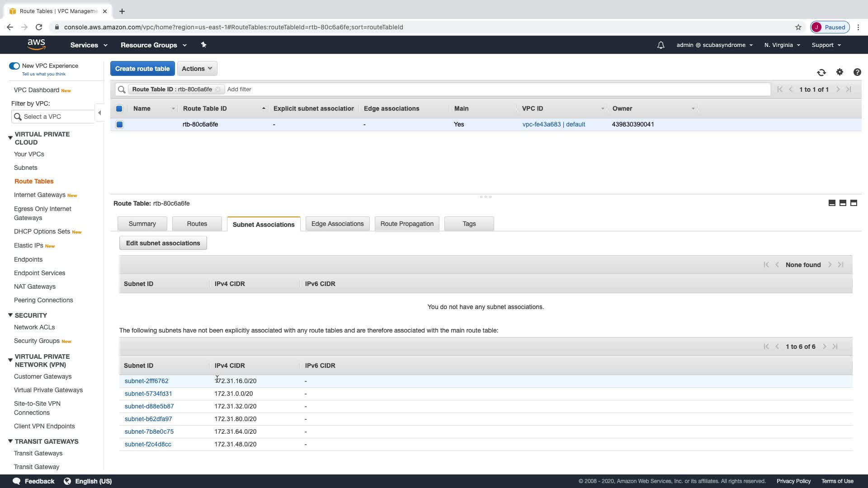The width and height of the screenshot is (868, 488).
Task: Open subnet-2fff6762 link
Action: pos(146,381)
